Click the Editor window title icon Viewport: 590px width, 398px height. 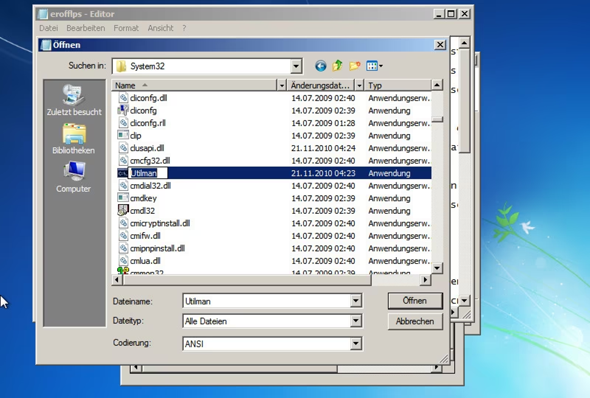tap(43, 14)
